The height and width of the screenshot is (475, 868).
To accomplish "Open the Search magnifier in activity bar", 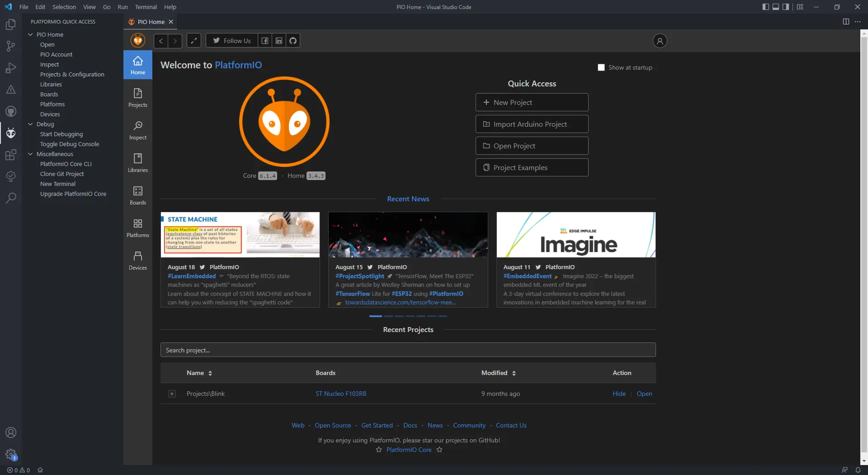I will tap(11, 198).
